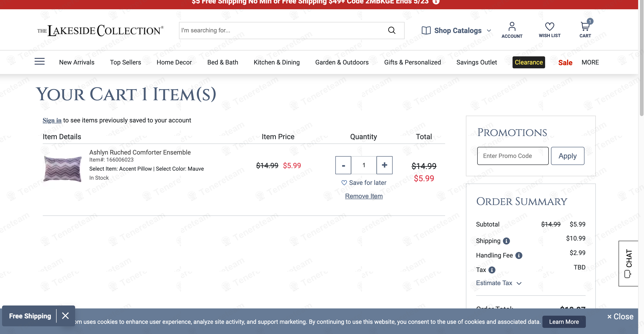This screenshot has height=334, width=644.
Task: Click the quantity field showing 1
Action: [x=364, y=165]
